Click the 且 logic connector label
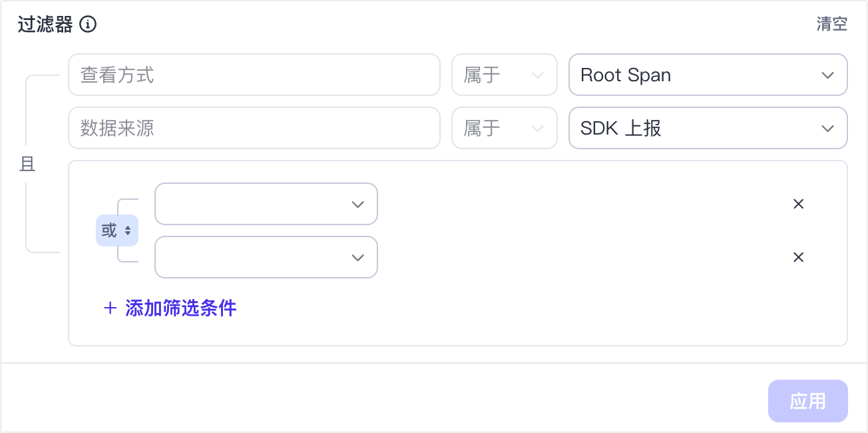The height and width of the screenshot is (433, 868). pyautogui.click(x=27, y=164)
